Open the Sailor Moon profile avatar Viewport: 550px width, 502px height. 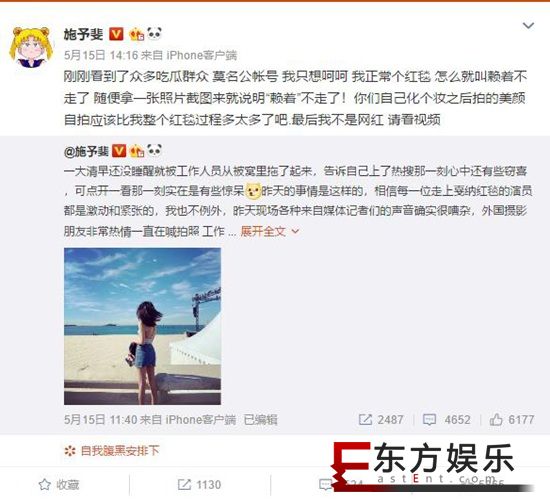[31, 47]
